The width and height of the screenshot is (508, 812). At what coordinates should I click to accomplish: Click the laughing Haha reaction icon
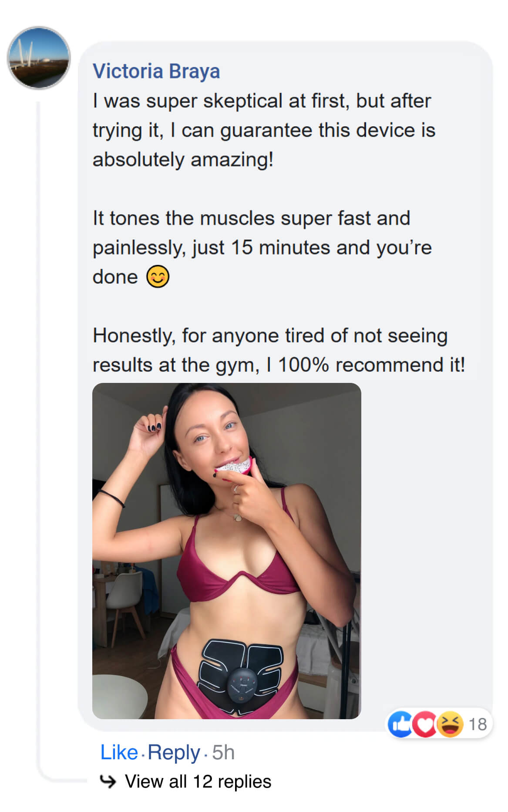(450, 724)
